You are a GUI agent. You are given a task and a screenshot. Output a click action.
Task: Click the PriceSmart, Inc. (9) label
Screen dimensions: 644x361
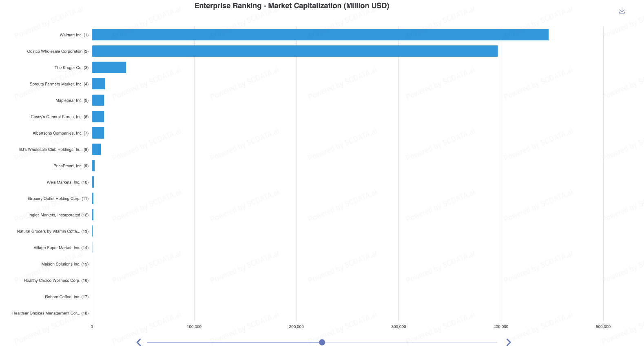[71, 166]
